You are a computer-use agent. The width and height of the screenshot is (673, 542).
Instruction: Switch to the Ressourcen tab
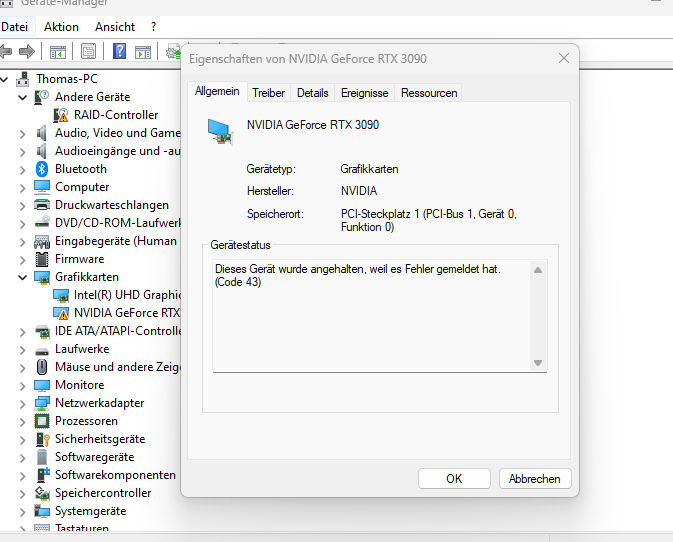(x=429, y=93)
